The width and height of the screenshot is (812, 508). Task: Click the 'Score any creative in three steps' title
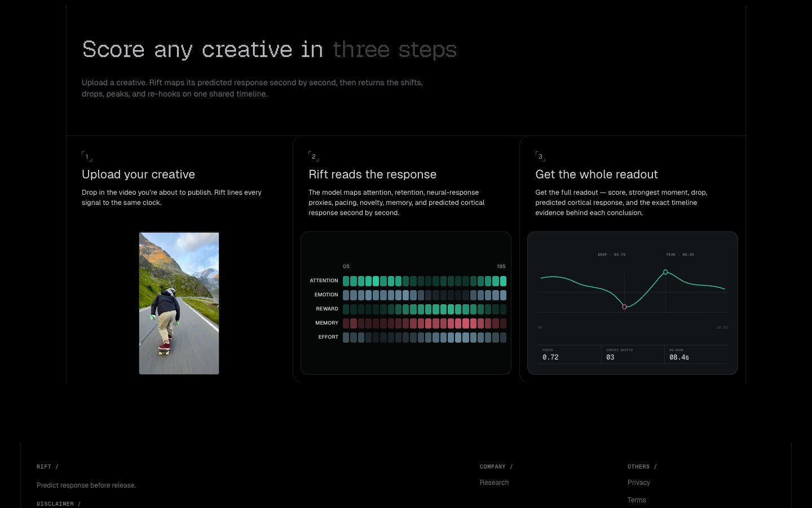[270, 50]
